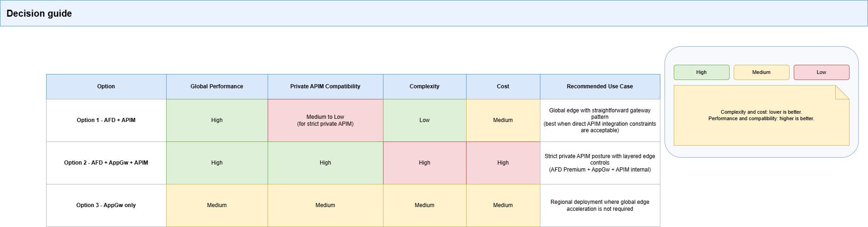This screenshot has width=868, height=227.
Task: Click the Option 1 - AFD + APIM row label
Action: (106, 120)
